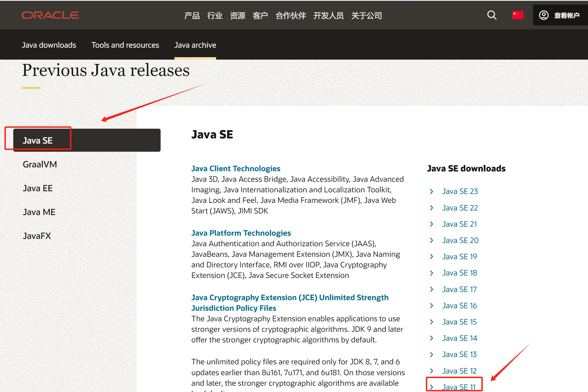Open the 资源 menu

point(238,15)
